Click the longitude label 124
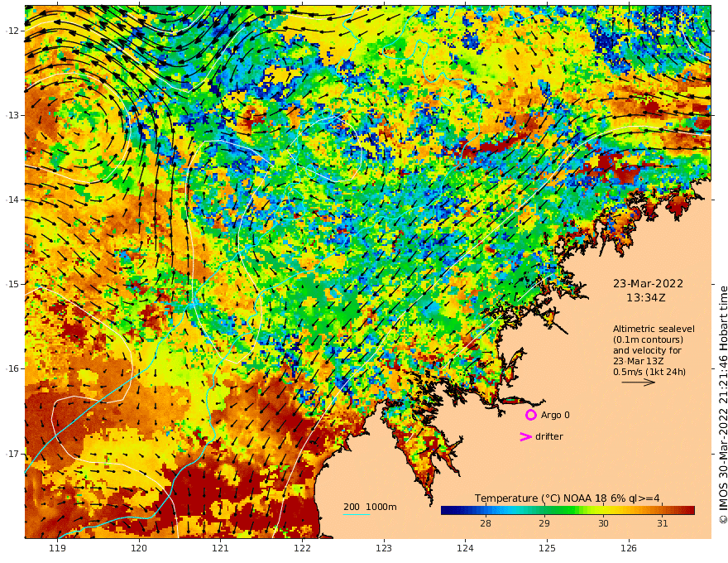The image size is (728, 563). point(466,548)
